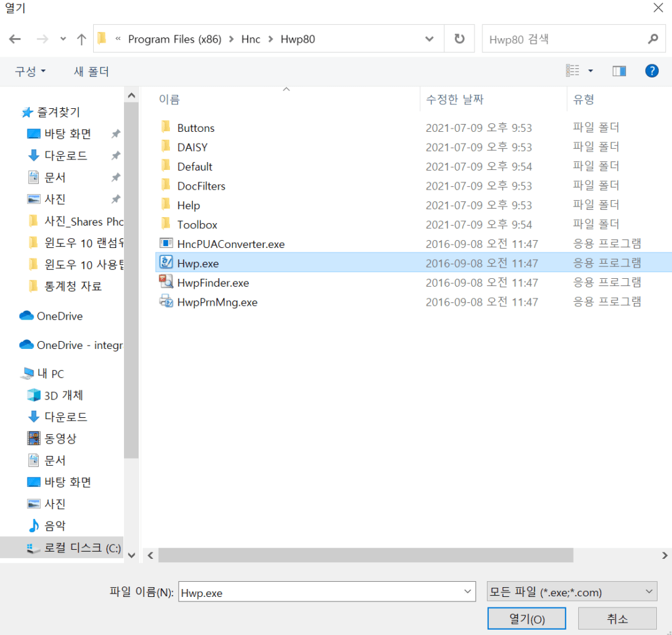Click the HncPUAConverter.exe file icon
Screen dimensions: 672x635
tap(166, 244)
